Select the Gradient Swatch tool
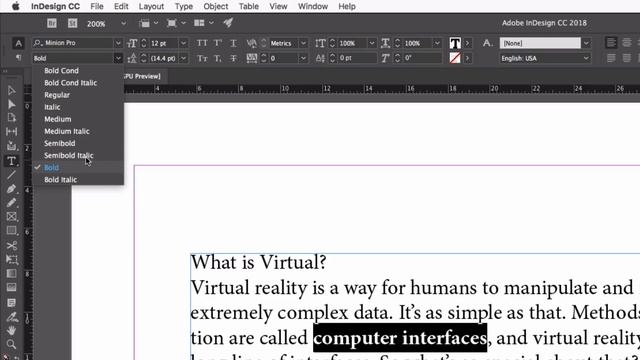 11,273
